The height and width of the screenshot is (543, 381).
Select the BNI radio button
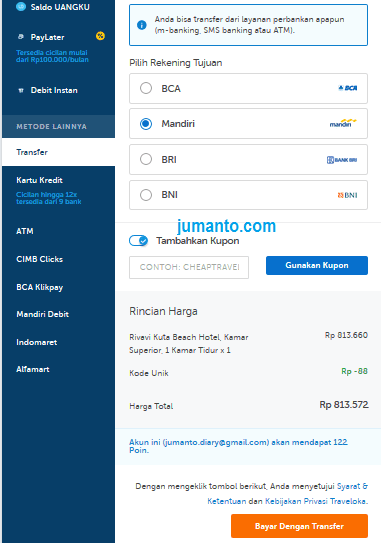click(x=146, y=195)
